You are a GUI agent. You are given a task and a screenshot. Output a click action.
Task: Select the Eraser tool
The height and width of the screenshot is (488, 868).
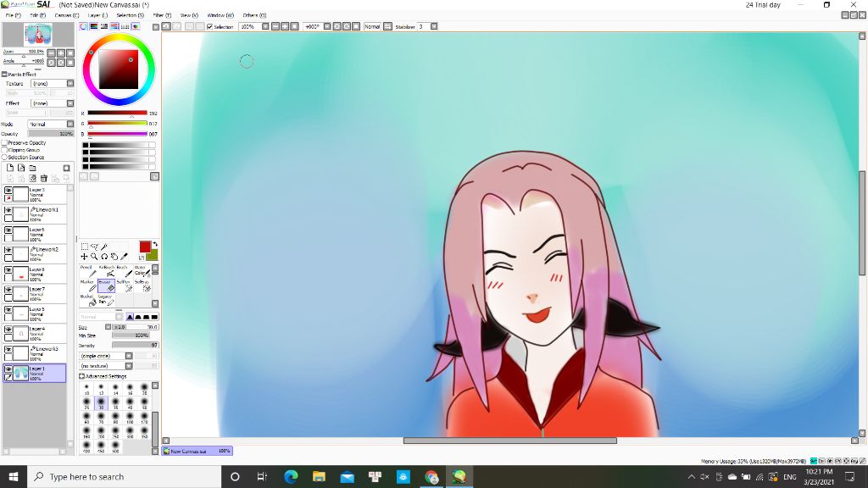click(x=106, y=285)
